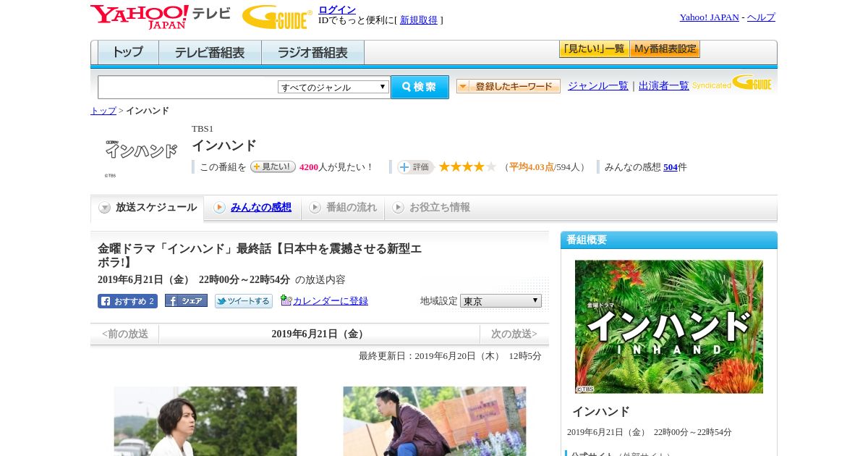Viewport: 868px width, 456px height.
Task: Click the 検索 search button
Action: coord(420,87)
